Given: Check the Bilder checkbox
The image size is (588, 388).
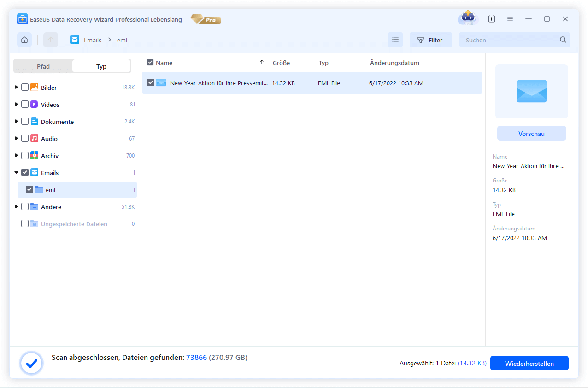Looking at the screenshot, I should 25,88.
